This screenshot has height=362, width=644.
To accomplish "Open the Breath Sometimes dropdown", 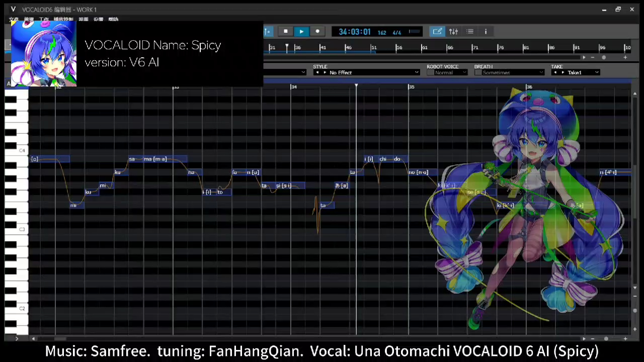I will pyautogui.click(x=513, y=72).
